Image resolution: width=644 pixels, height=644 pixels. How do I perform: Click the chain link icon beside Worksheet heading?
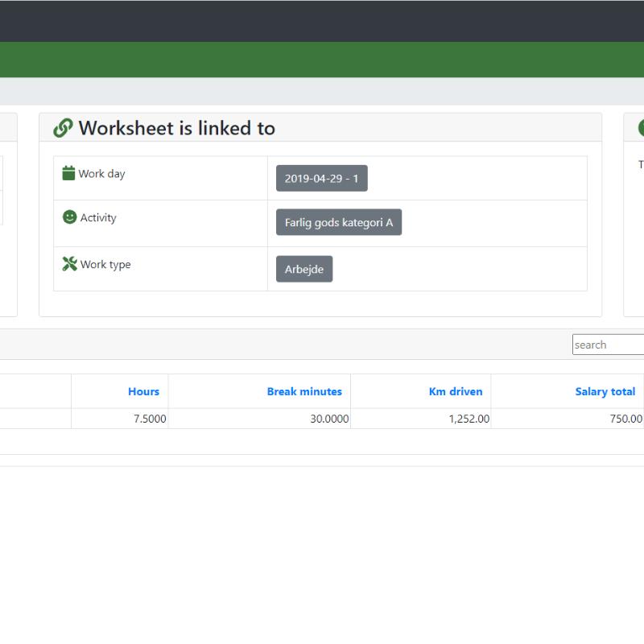click(63, 128)
